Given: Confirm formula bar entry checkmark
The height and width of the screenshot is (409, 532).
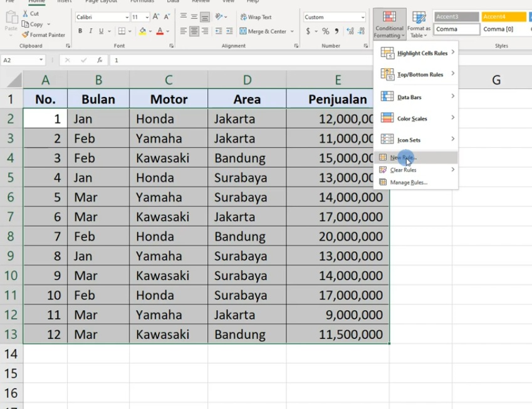Looking at the screenshot, I should (x=84, y=60).
